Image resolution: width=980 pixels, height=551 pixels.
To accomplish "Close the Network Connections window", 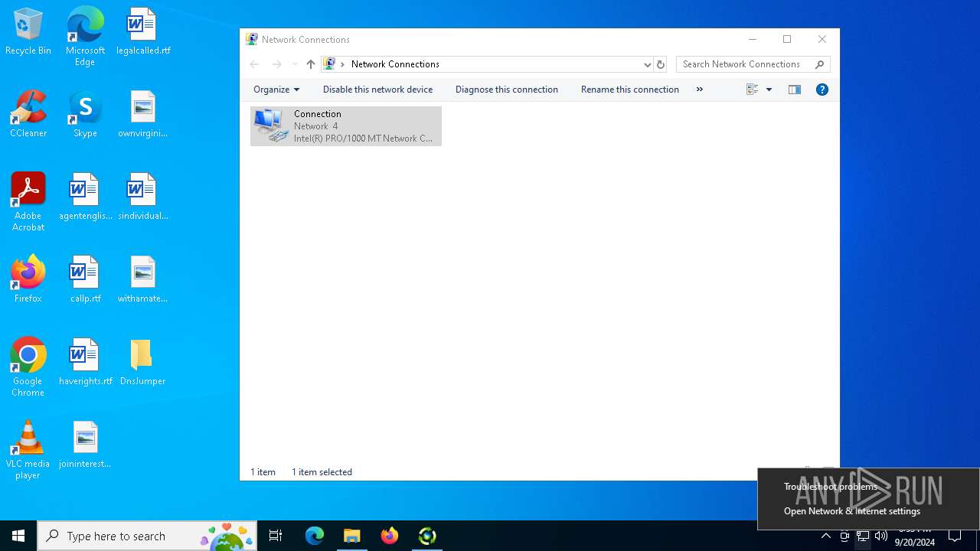I will click(822, 39).
